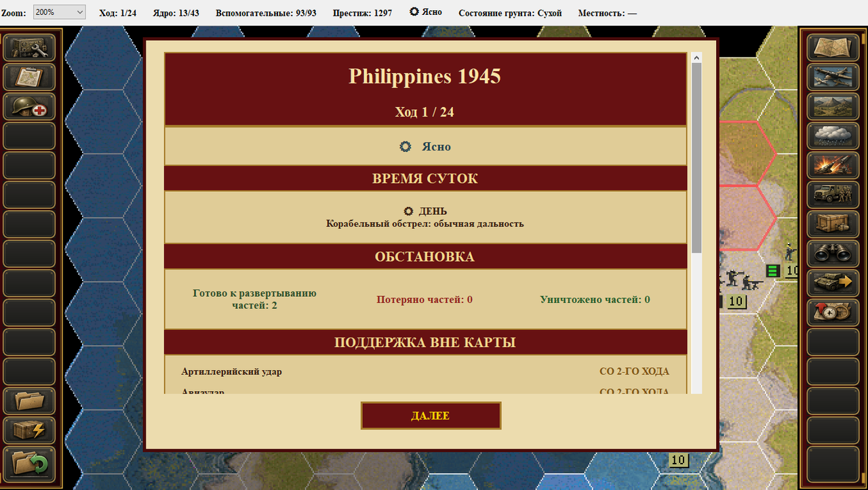Click the 'Ход 1 / 24' text in dialog
The image size is (868, 490).
click(x=425, y=112)
